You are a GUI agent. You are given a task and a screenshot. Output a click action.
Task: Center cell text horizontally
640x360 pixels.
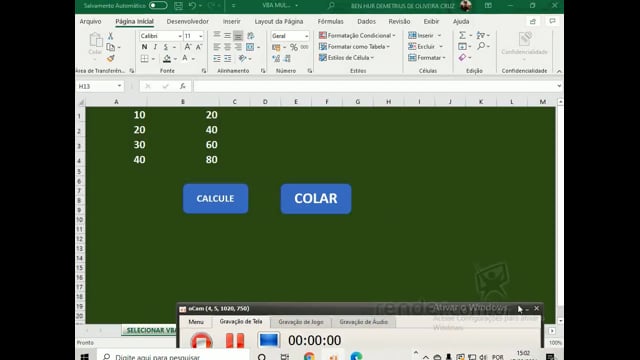[x=227, y=47]
